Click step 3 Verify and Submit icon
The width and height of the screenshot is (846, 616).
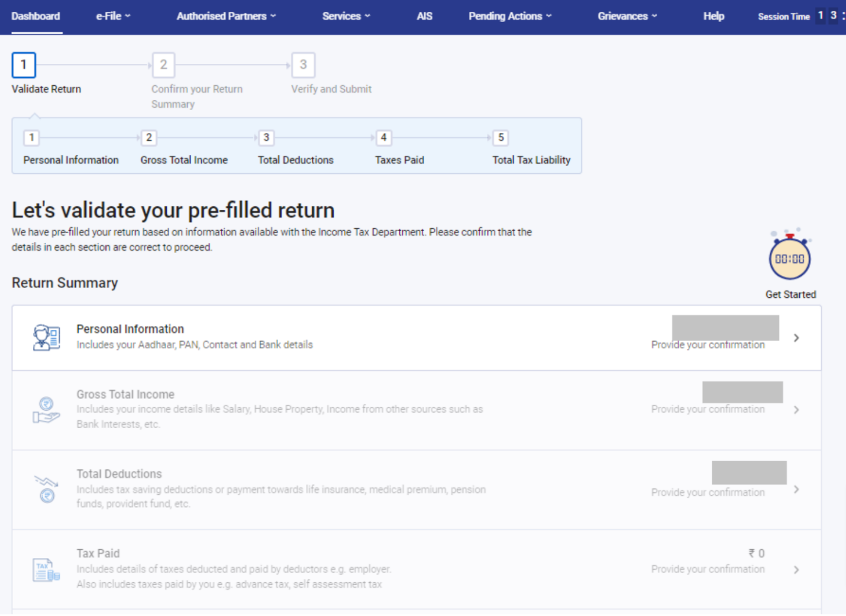point(303,65)
